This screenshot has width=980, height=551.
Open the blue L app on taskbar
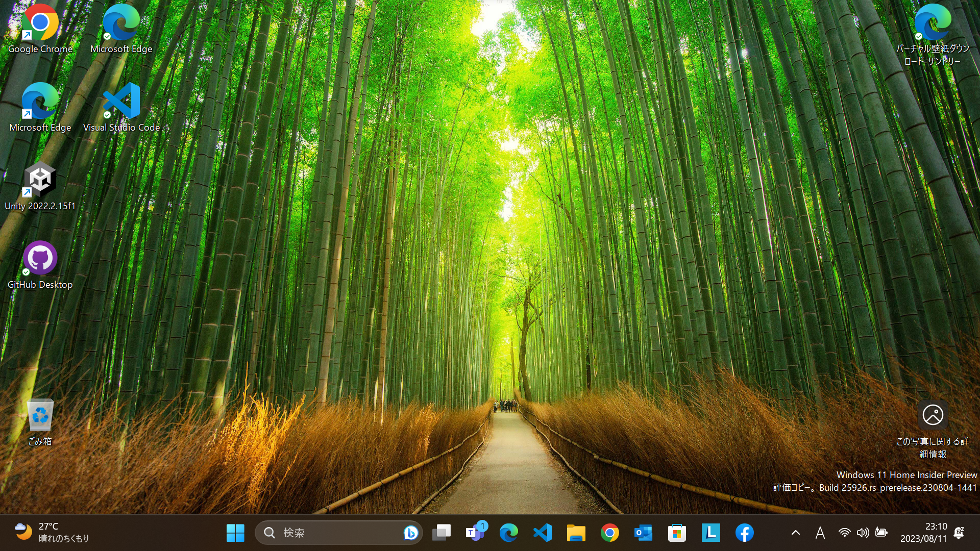[x=711, y=533]
